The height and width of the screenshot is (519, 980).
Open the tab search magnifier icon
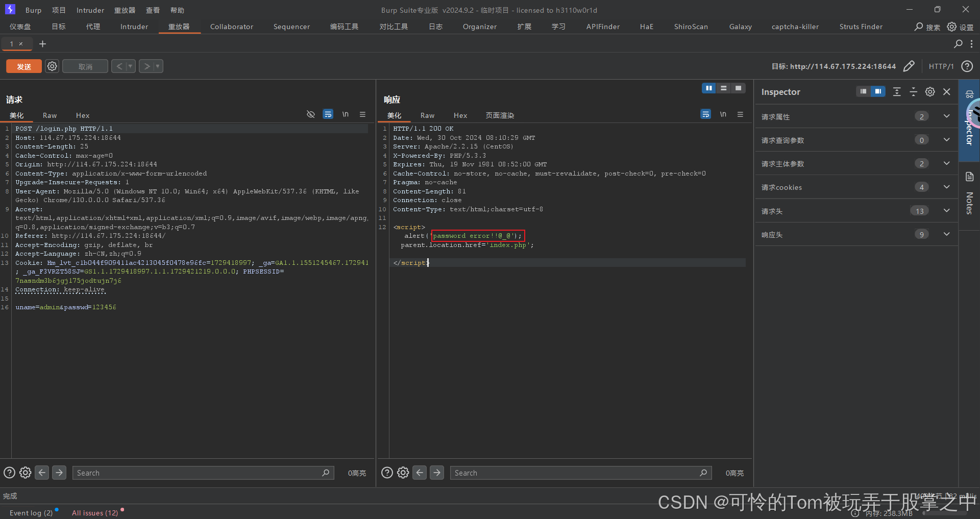coord(958,44)
